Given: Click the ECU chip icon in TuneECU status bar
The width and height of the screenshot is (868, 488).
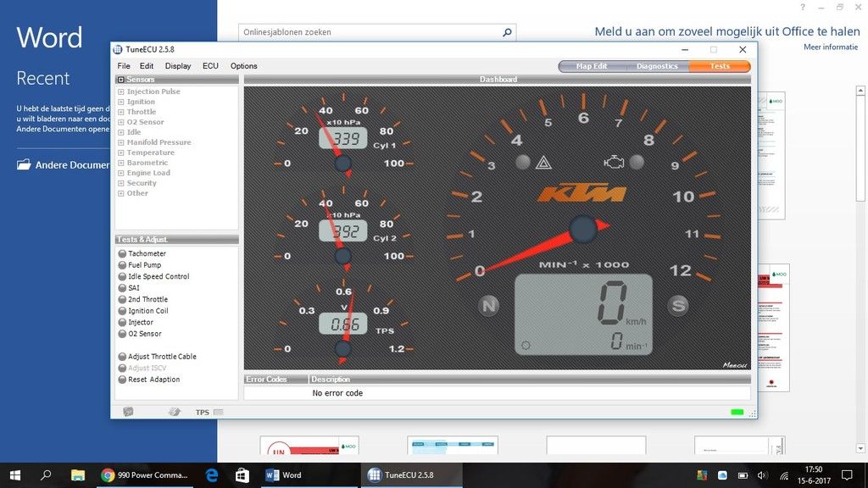Looking at the screenshot, I should (x=129, y=412).
